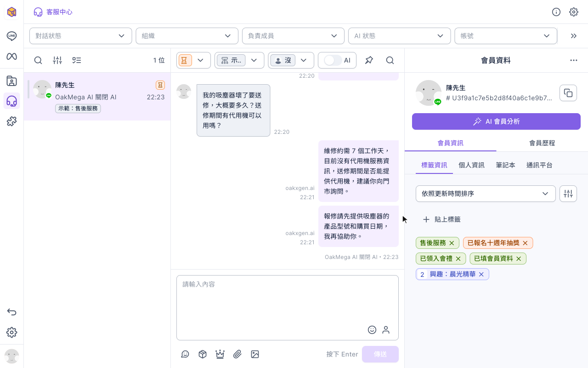This screenshot has width=588, height=368.
Task: Search within chat messages
Action: pyautogui.click(x=390, y=60)
